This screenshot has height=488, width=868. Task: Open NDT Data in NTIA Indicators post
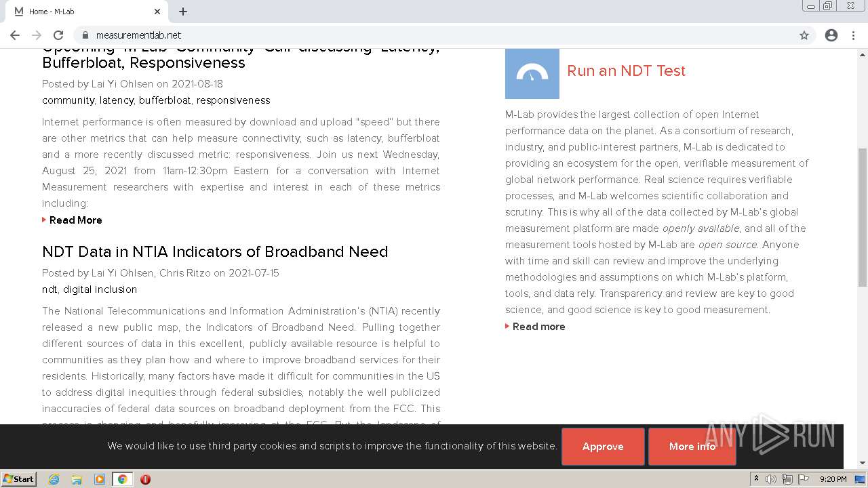click(215, 251)
